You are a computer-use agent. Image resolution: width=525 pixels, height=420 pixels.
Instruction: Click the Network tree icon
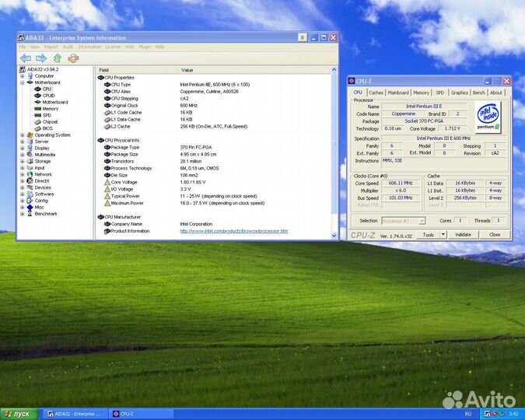30,174
